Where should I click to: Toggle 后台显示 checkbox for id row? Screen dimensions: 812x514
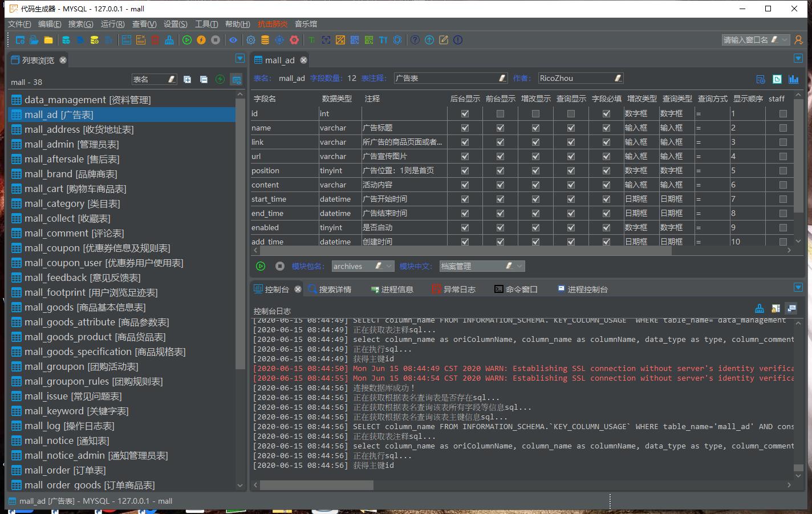tap(465, 113)
